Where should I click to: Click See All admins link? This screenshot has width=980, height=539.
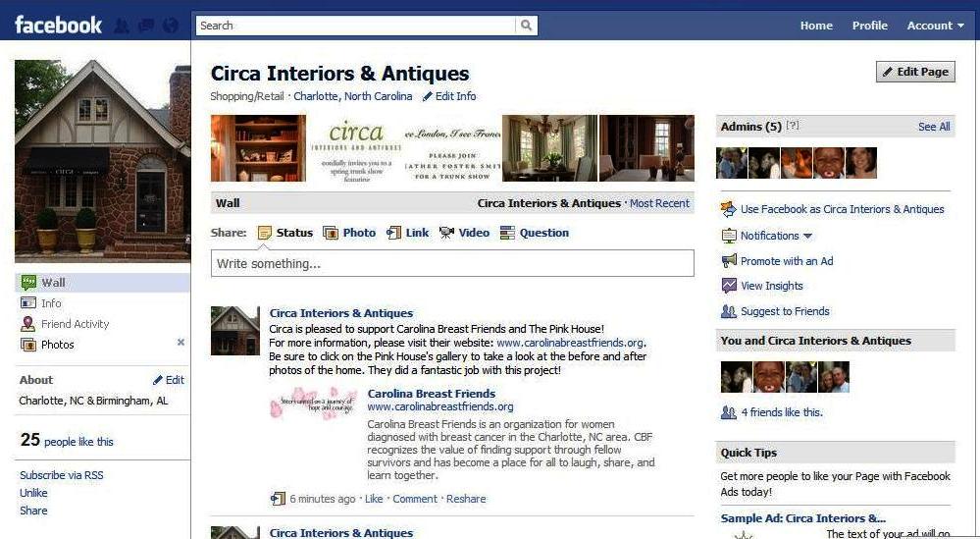click(x=934, y=127)
